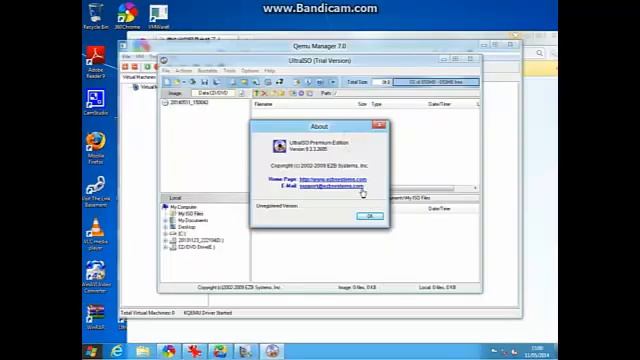
Task: Open the Recycle Bin desktop icon
Action: pyautogui.click(x=96, y=16)
